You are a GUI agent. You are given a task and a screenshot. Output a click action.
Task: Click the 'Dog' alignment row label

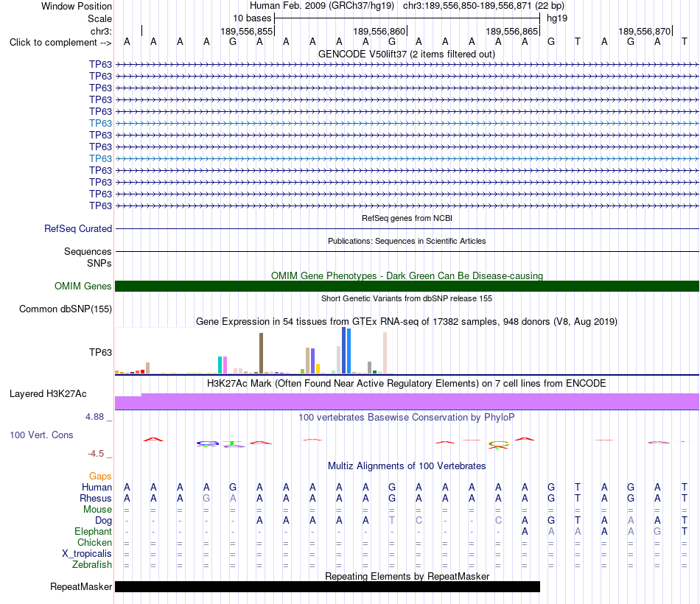(x=103, y=521)
